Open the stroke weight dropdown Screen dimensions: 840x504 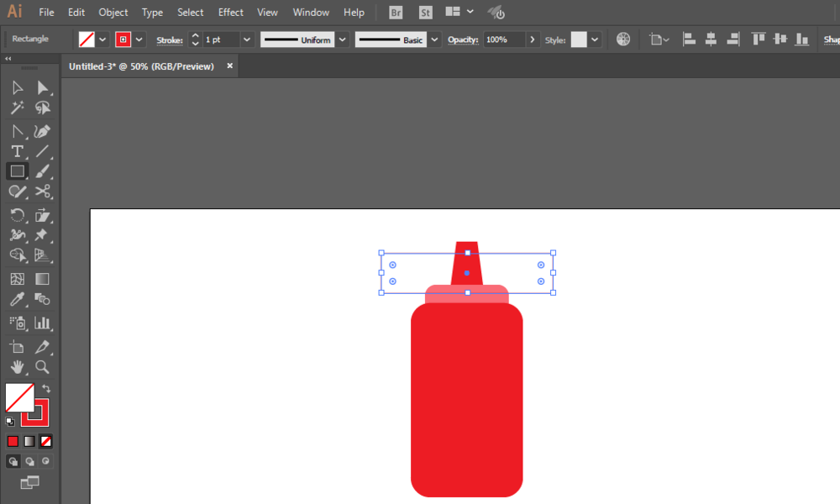click(x=247, y=39)
